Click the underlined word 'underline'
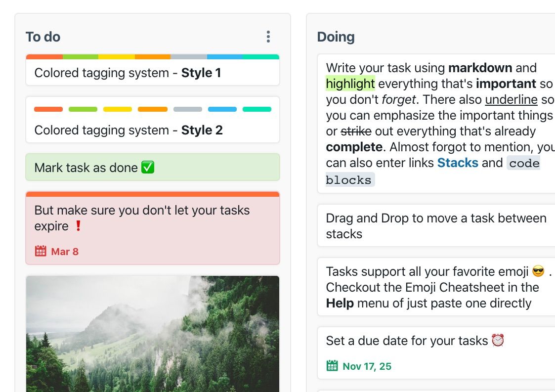555x392 pixels. 511,99
